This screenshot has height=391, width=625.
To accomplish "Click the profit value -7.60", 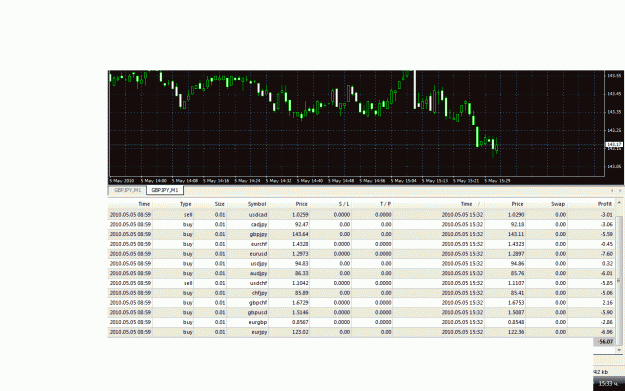I will coord(606,253).
